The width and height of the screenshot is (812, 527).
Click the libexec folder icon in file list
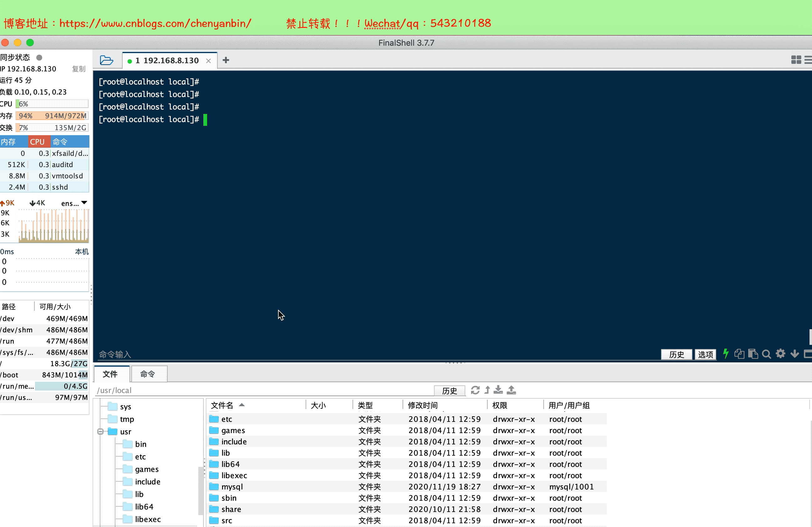click(x=214, y=475)
